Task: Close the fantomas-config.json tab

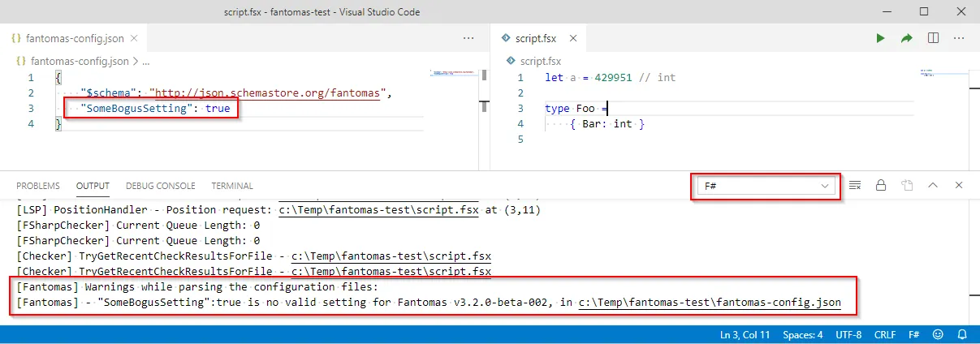Action: tap(134, 38)
